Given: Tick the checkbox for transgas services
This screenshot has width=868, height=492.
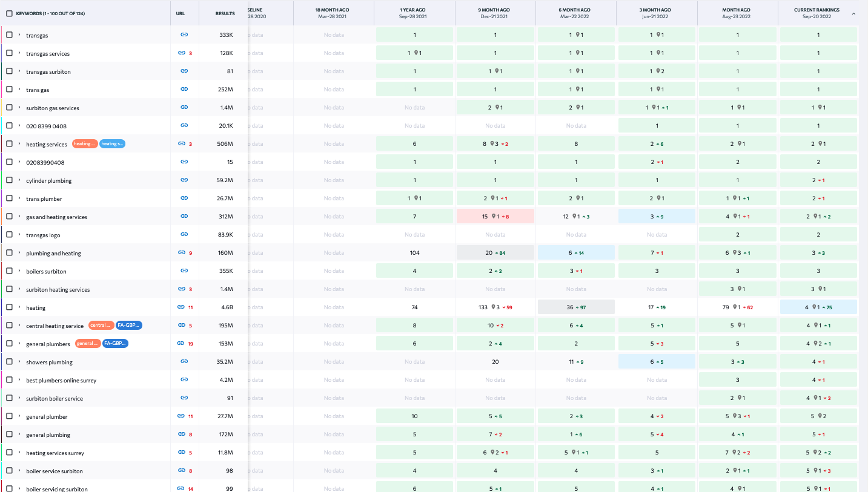Looking at the screenshot, I should click(9, 53).
